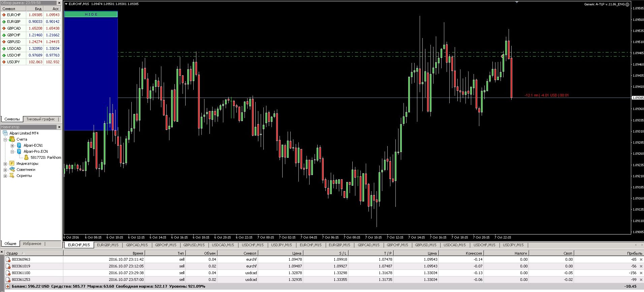
Task: Click the Бид header in Market Watch
Action: 35,9
